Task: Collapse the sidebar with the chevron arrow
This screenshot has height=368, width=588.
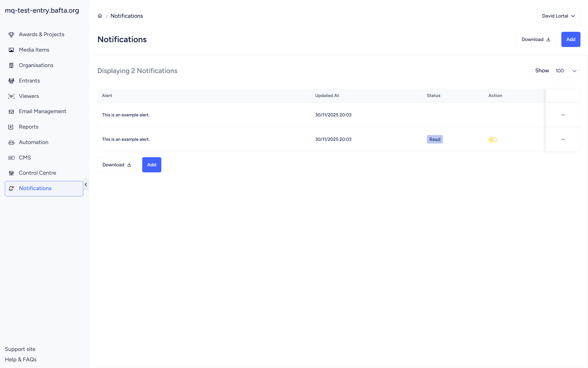Action: [x=86, y=185]
